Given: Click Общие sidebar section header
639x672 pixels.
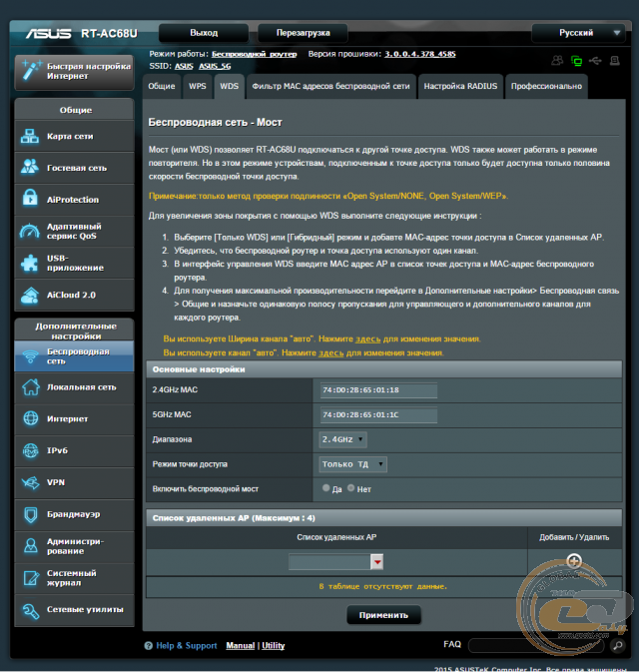Looking at the screenshot, I should [x=75, y=110].
